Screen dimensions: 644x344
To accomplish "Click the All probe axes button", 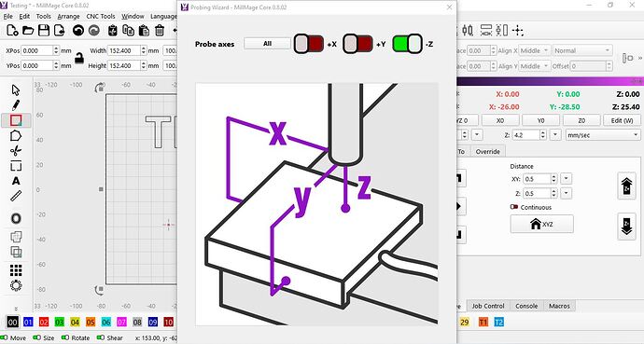I will tap(267, 44).
